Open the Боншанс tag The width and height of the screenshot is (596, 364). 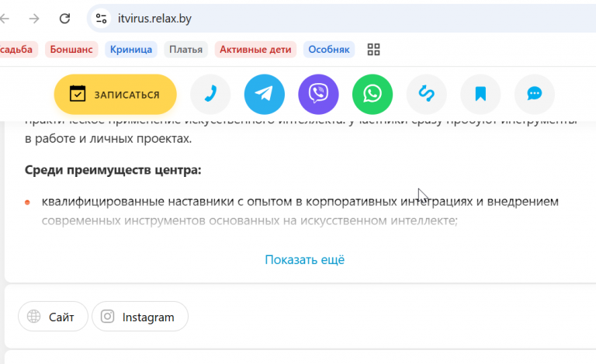point(71,50)
